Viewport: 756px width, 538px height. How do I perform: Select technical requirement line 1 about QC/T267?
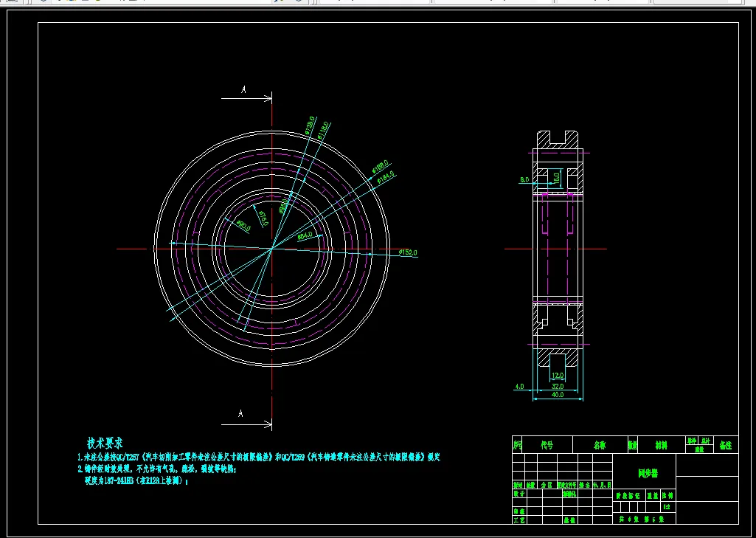click(x=259, y=457)
